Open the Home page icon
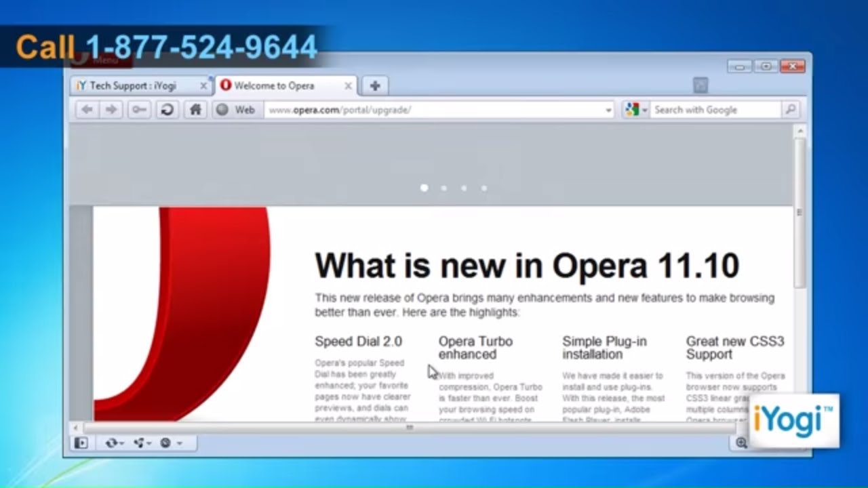Screen dimensions: 868x488 coord(195,110)
